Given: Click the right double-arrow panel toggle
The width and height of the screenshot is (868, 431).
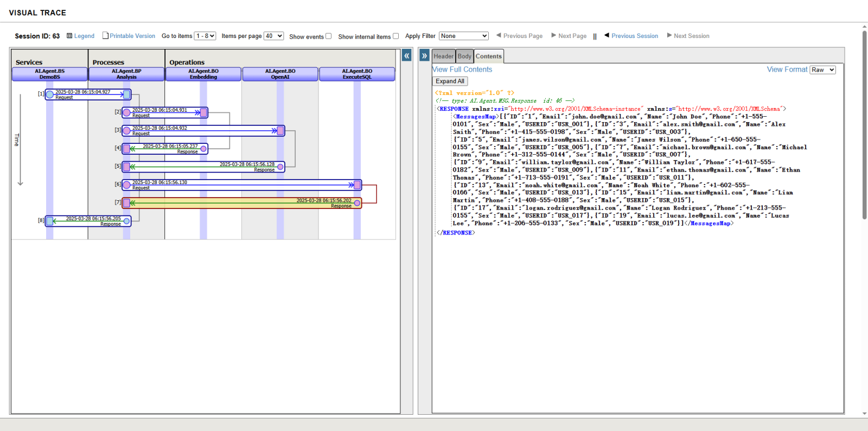Looking at the screenshot, I should (x=424, y=56).
